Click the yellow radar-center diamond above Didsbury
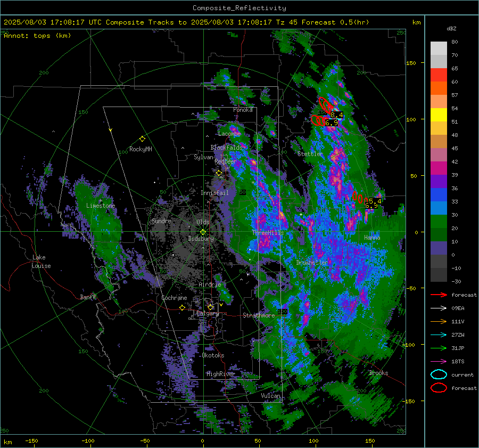This screenshot has height=448, width=479. point(203,232)
